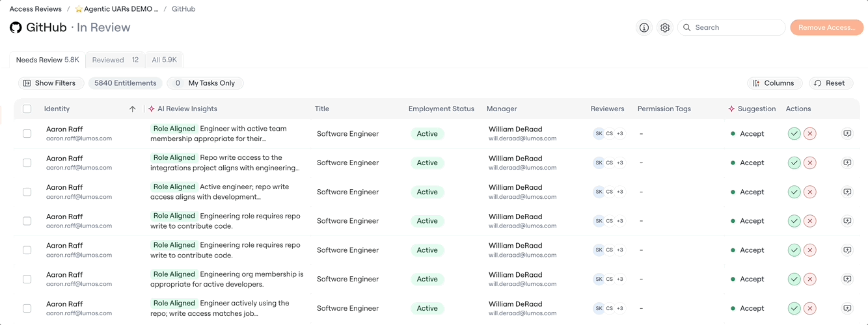Viewport: 868px width, 325px height.
Task: Approve the 'Engineer actively using the repo' row
Action: tap(794, 308)
